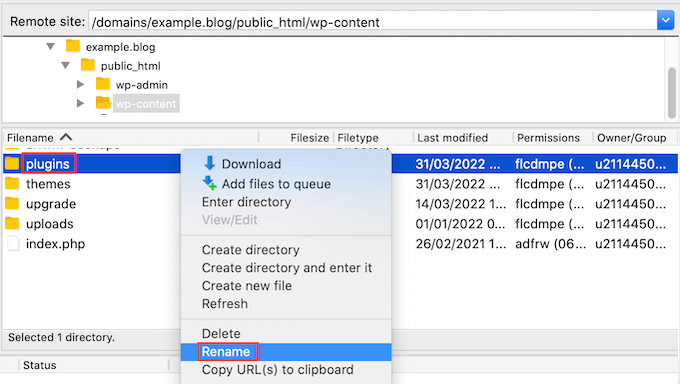Expand the wp-admin tree node

pos(80,84)
